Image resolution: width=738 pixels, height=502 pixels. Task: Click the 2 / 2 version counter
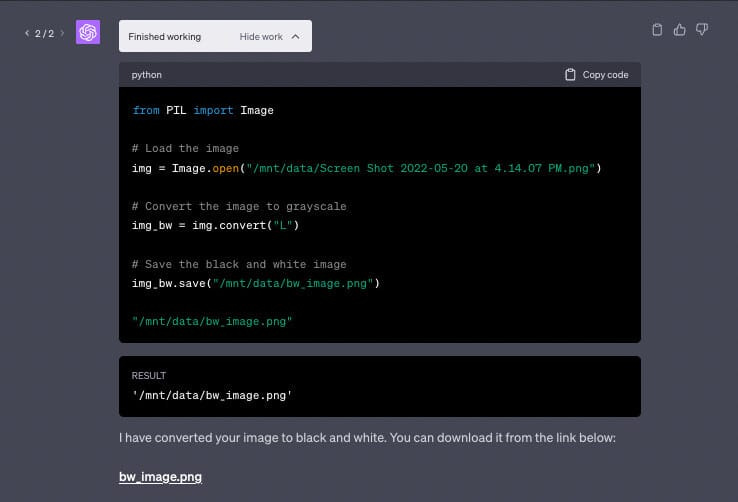[x=44, y=33]
